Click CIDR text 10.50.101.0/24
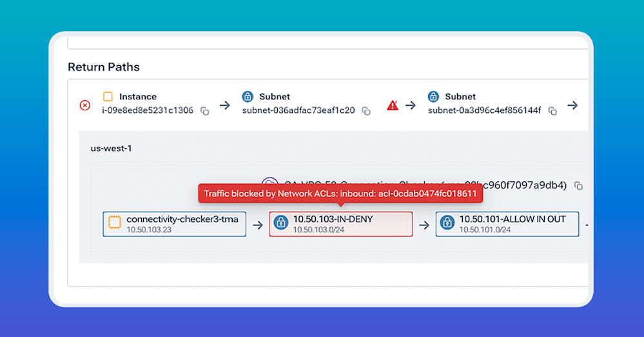 [485, 230]
